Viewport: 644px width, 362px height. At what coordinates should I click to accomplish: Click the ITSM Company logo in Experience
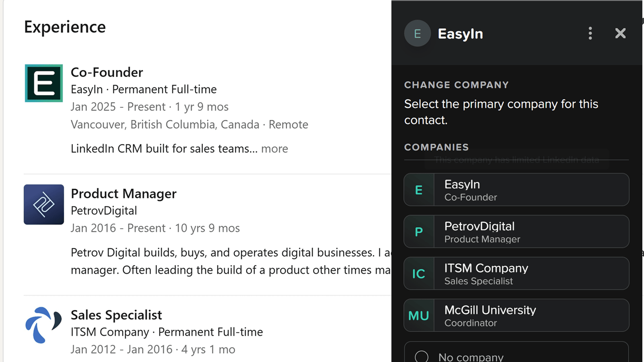(44, 325)
